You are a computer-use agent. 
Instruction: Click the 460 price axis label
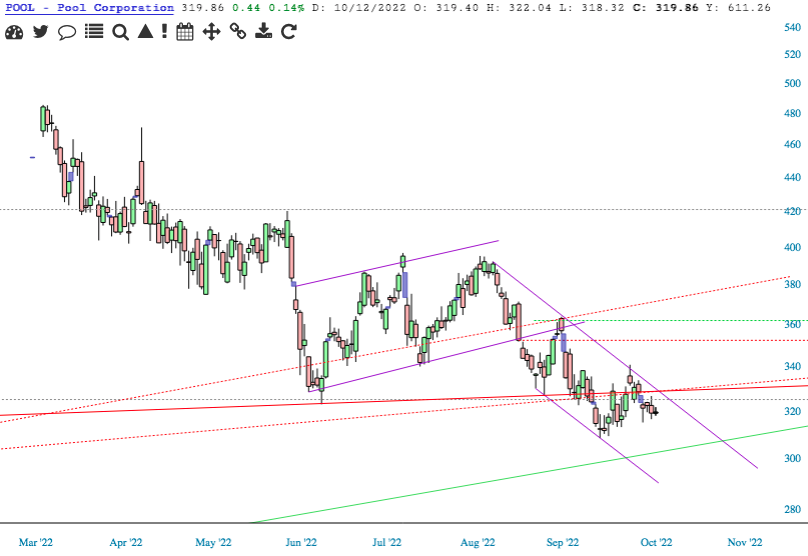pos(792,144)
